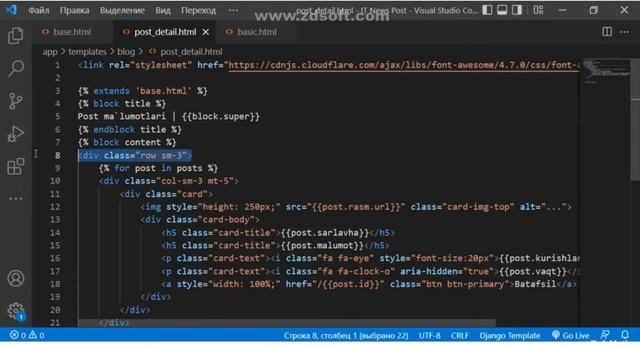Select the post_detail.html tab

(165, 32)
